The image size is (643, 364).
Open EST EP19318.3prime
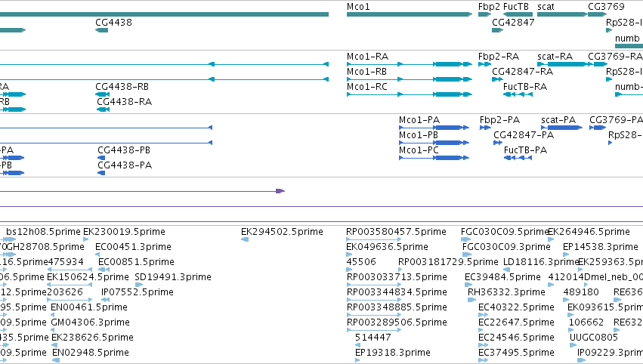(x=357, y=360)
